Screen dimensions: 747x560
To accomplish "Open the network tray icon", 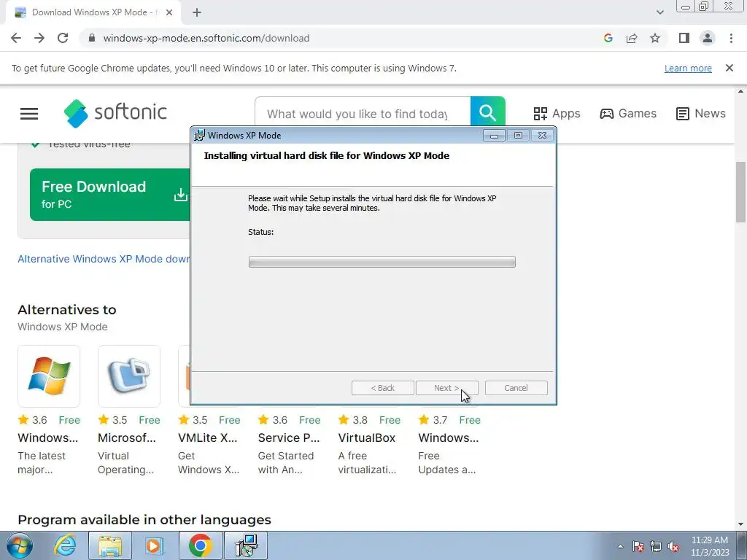I will point(656,546).
